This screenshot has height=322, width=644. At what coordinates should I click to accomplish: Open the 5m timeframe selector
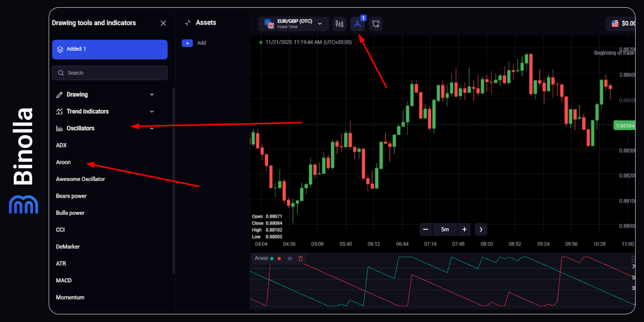pyautogui.click(x=445, y=229)
